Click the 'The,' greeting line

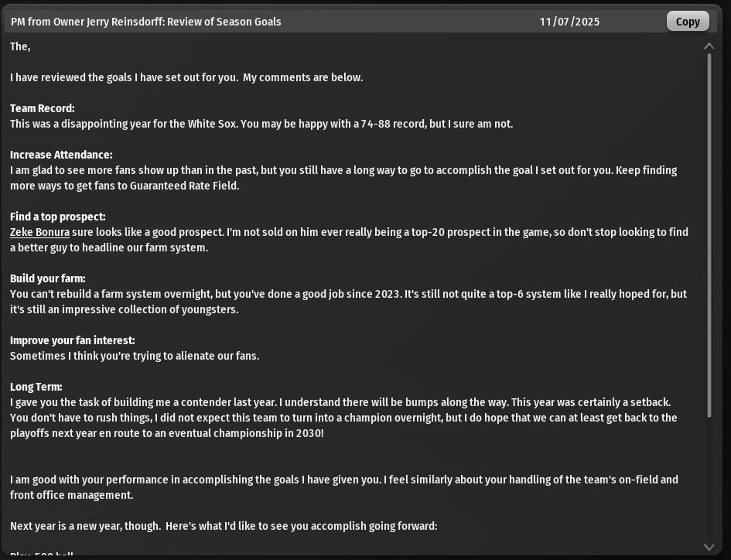coord(20,46)
